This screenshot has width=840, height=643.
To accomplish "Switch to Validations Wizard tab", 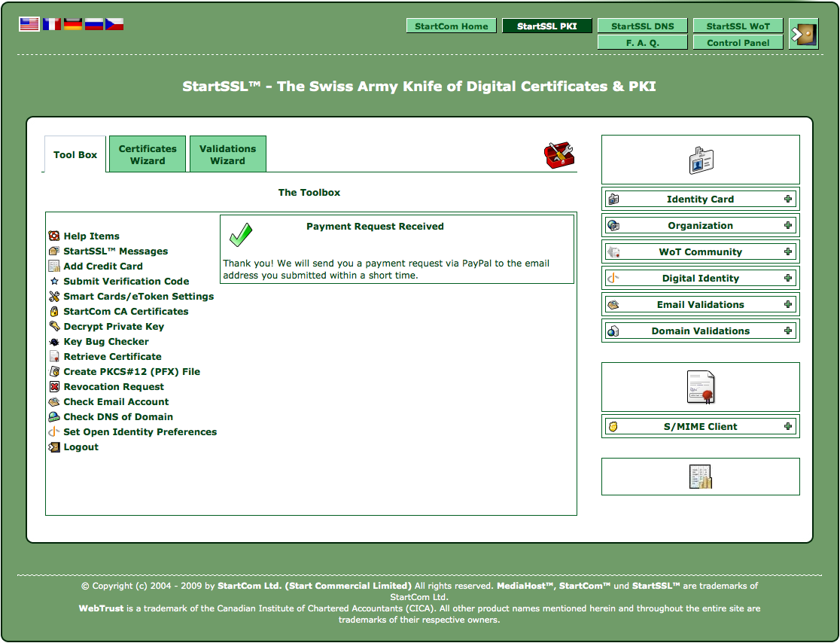I will point(227,154).
